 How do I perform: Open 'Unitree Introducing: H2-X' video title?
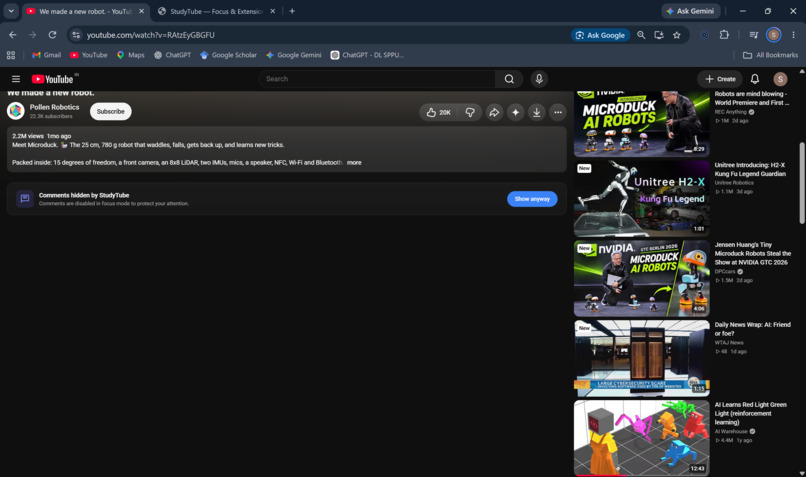[750, 170]
